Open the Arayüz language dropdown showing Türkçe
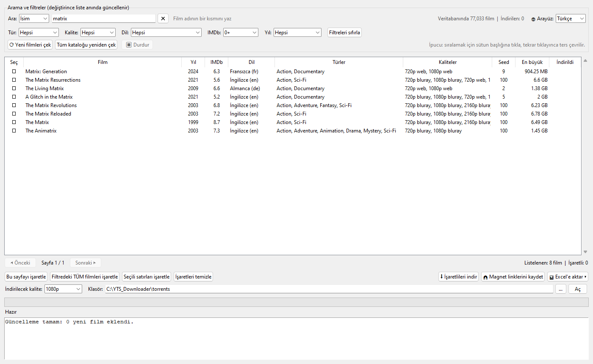Screen dimensions: 593x364 coord(571,19)
